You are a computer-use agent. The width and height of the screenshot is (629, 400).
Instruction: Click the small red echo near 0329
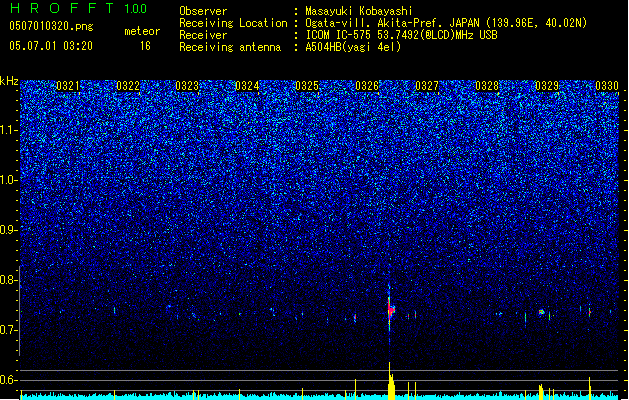[541, 312]
